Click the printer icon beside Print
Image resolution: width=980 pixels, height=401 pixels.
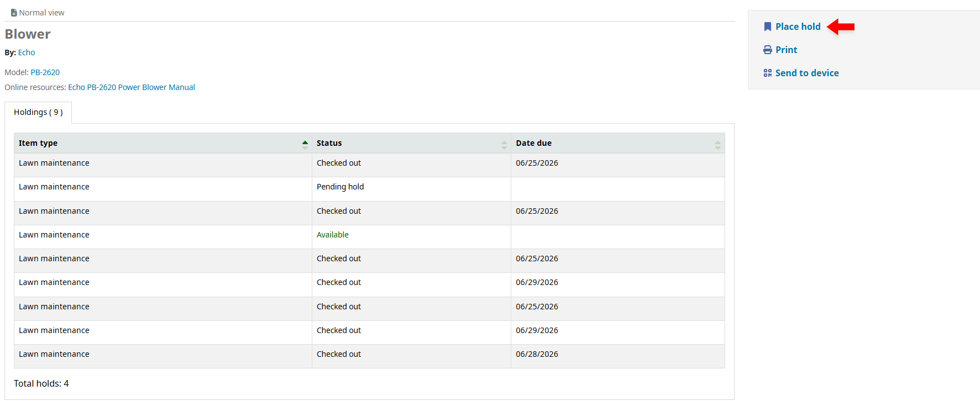(767, 50)
